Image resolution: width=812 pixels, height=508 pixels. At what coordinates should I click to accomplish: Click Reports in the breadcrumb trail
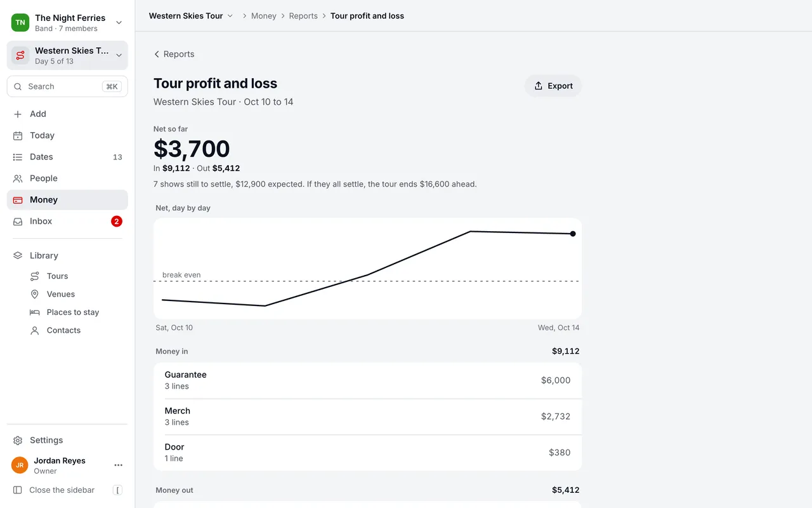click(x=303, y=16)
